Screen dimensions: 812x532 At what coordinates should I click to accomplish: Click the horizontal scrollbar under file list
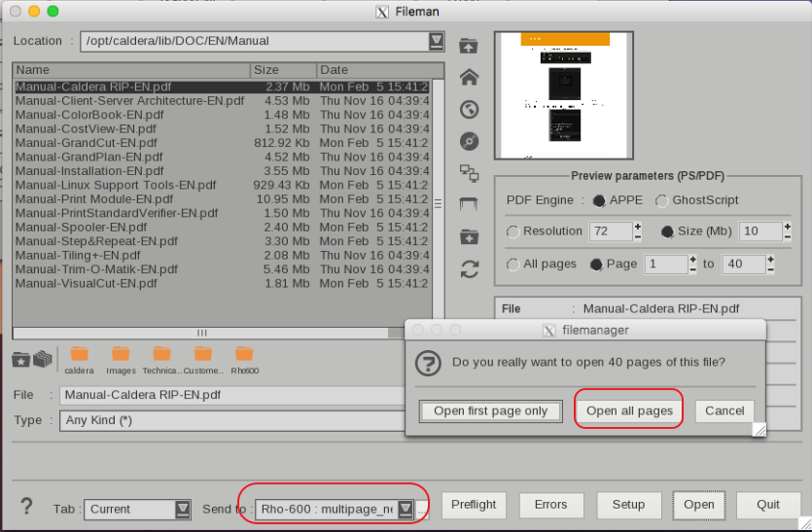point(202,333)
